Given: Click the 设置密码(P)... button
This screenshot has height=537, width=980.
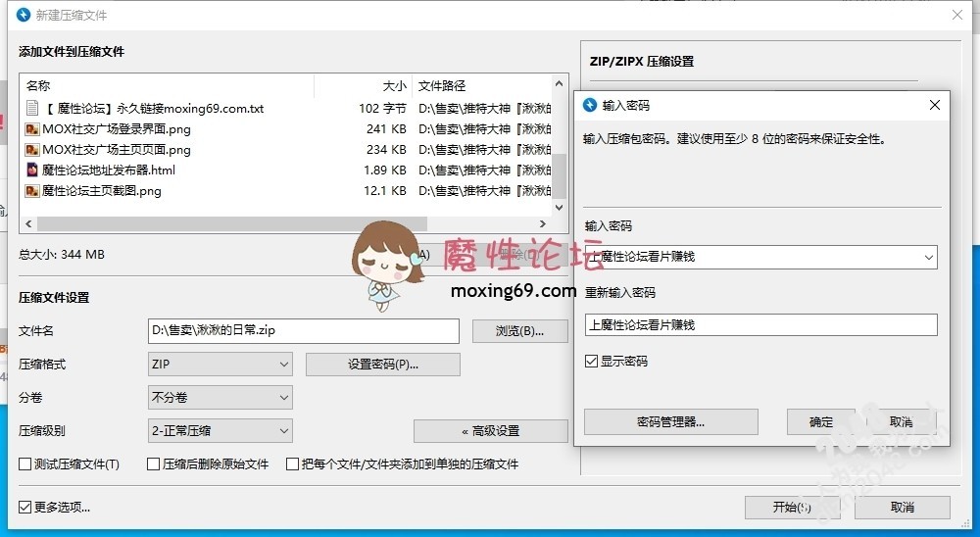Looking at the screenshot, I should tap(383, 365).
